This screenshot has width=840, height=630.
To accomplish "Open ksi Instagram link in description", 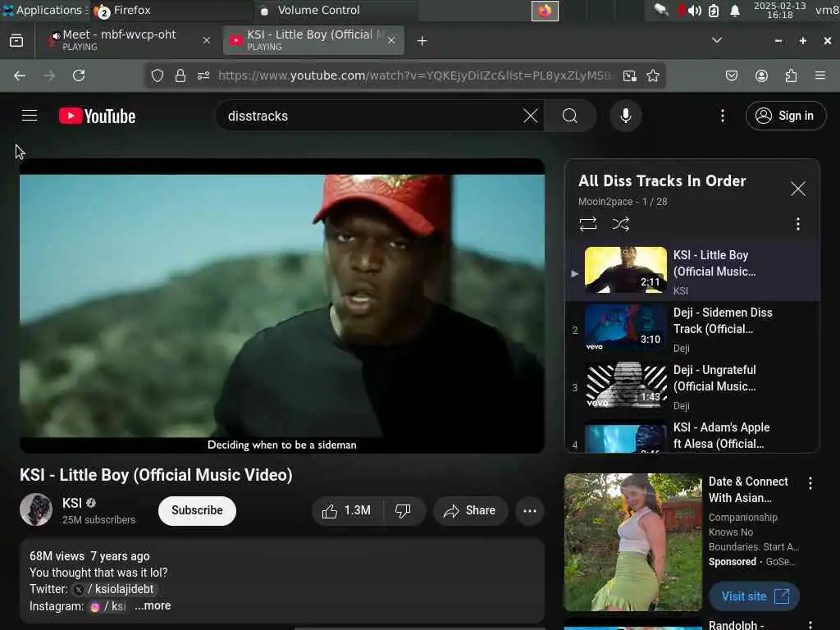I will 107,606.
